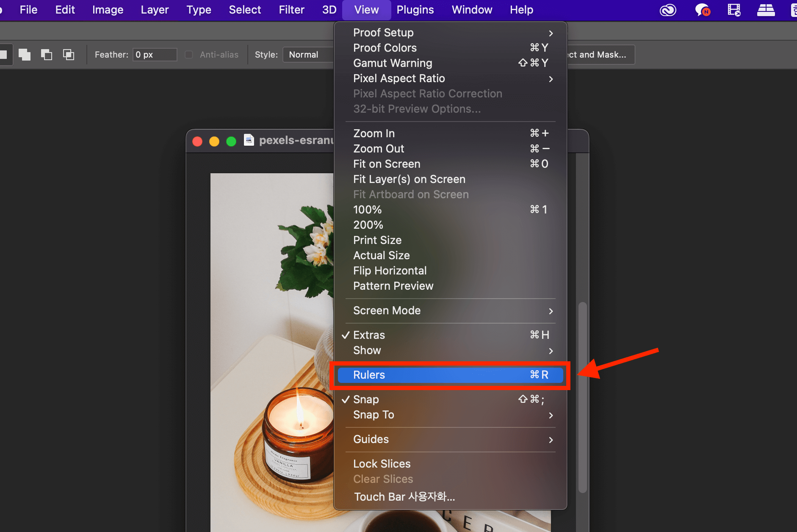Screen dimensions: 797x532
Task: Open the Type menu
Action: tap(199, 10)
